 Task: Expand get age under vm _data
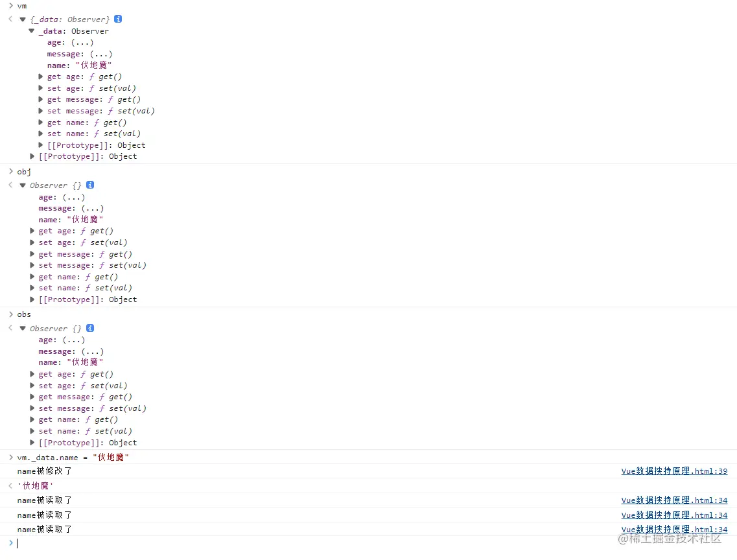coord(40,76)
